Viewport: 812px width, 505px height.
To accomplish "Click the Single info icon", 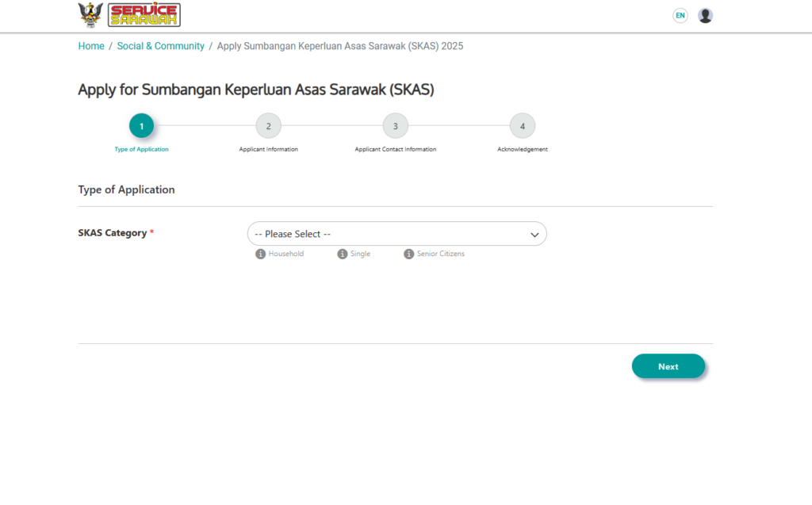I will tap(343, 254).
